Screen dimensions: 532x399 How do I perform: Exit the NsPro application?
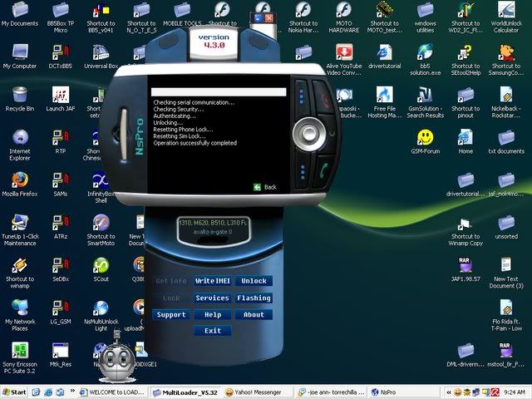[213, 331]
